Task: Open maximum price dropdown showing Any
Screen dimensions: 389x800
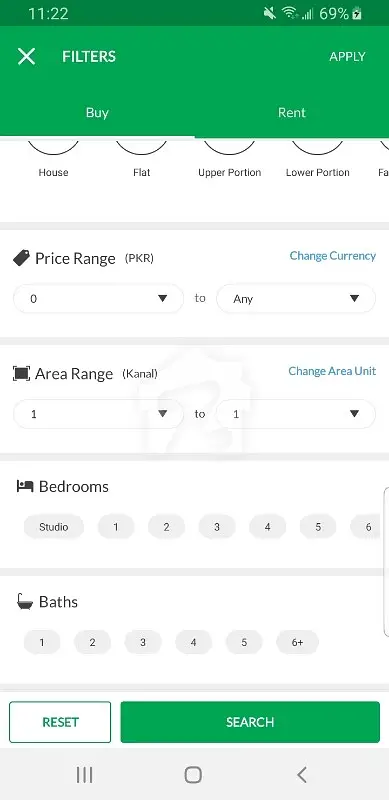Action: pos(296,298)
